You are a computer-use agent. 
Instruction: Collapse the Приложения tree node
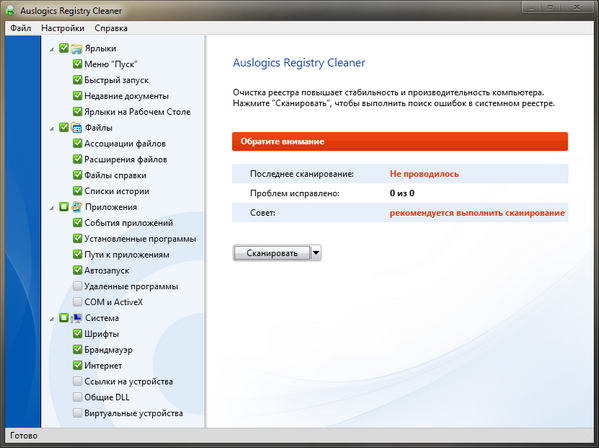point(52,208)
